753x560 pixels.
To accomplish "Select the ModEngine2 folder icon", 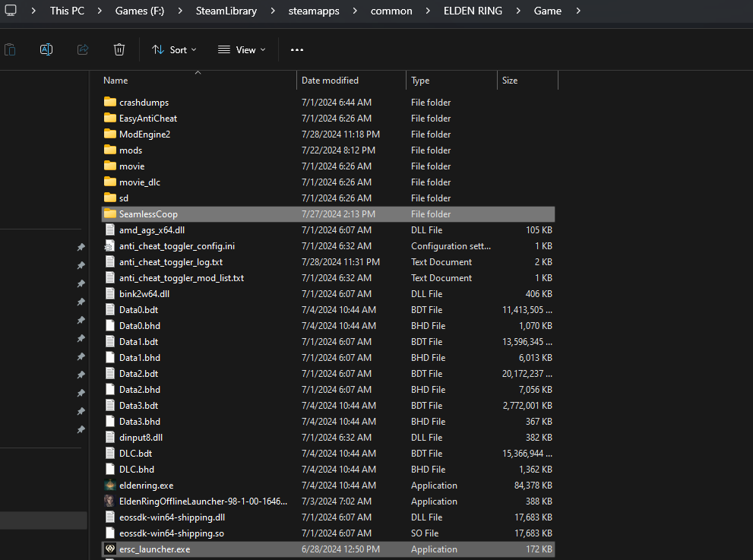I will point(110,134).
